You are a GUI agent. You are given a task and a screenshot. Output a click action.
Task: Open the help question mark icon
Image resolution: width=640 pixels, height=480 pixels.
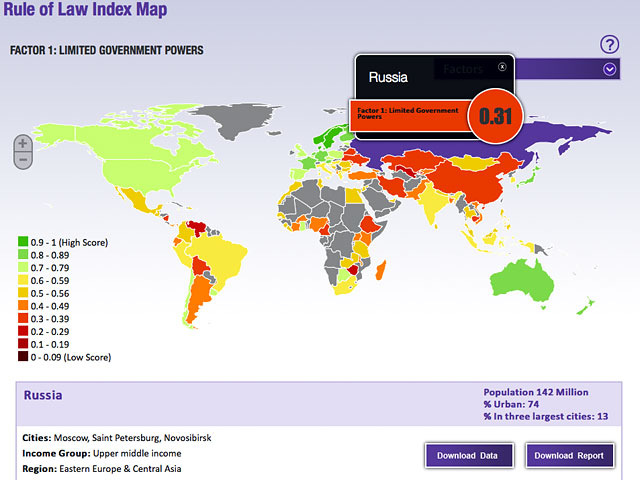(609, 44)
